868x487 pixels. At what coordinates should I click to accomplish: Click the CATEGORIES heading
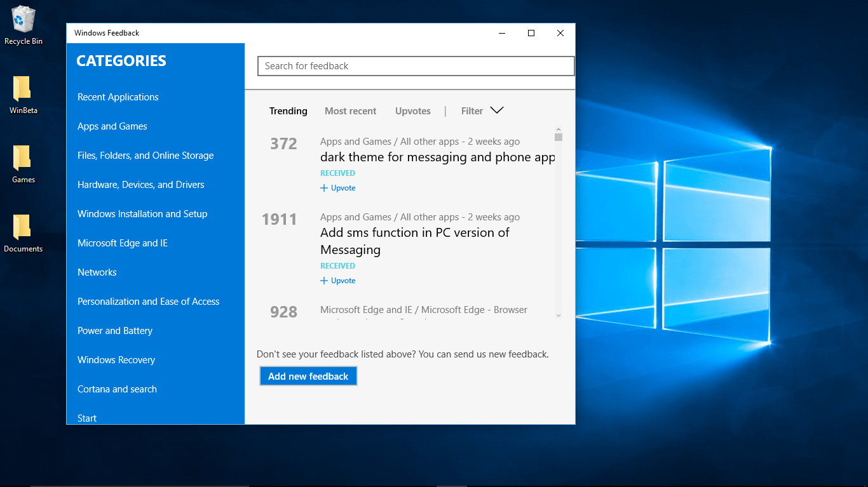[x=121, y=61]
